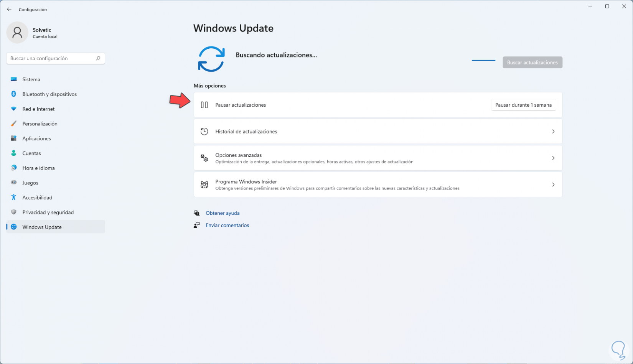Click the Buscando actualizaciones status text
This screenshot has width=633, height=364.
click(276, 55)
